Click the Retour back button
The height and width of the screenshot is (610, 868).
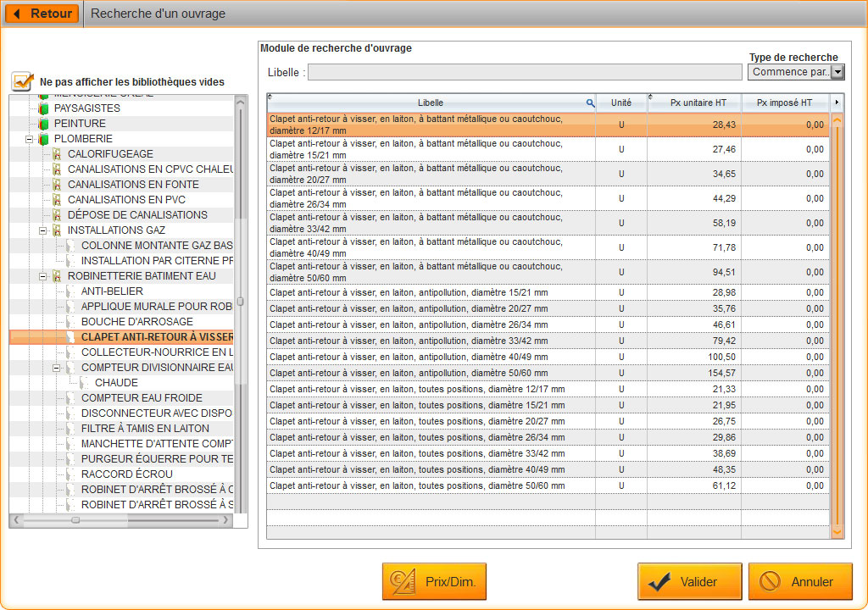(42, 14)
